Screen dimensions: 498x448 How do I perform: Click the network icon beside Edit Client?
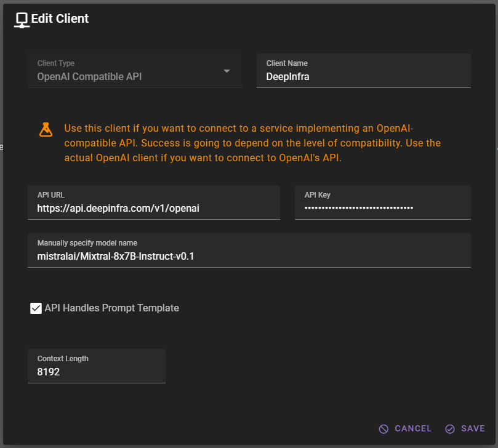point(22,20)
